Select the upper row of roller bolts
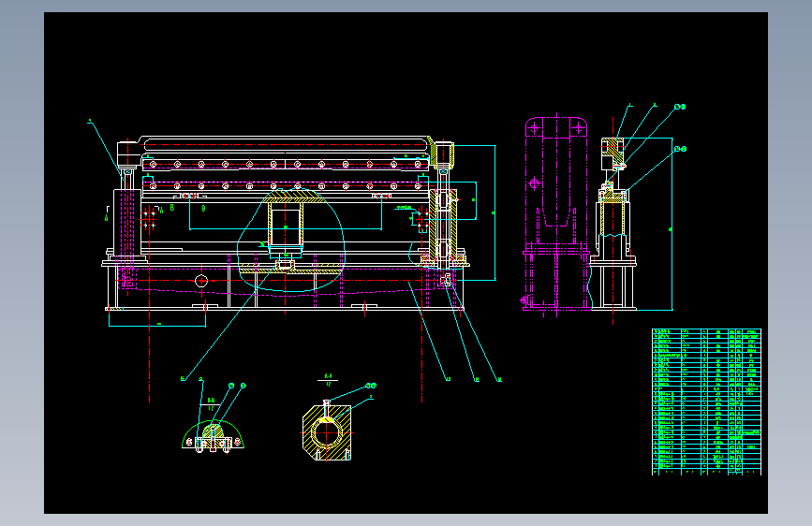The width and height of the screenshot is (812, 526). pos(286,164)
